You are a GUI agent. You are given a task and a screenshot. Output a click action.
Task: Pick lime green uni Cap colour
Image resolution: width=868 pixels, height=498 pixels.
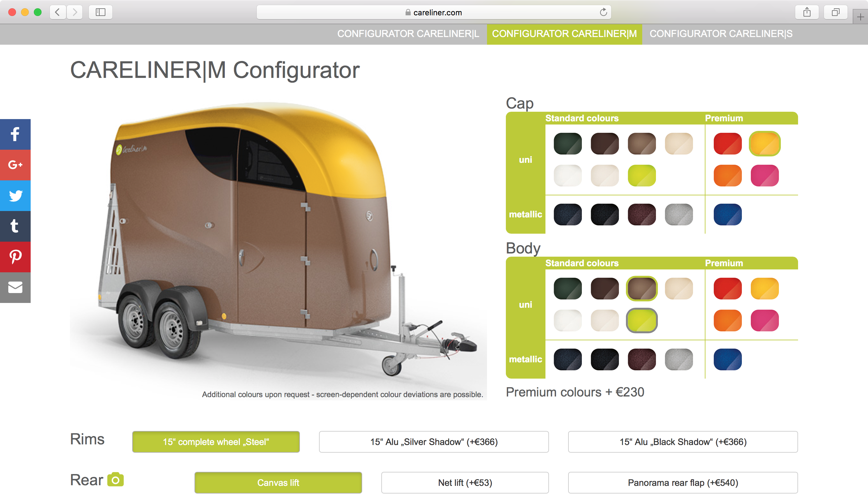coord(642,176)
